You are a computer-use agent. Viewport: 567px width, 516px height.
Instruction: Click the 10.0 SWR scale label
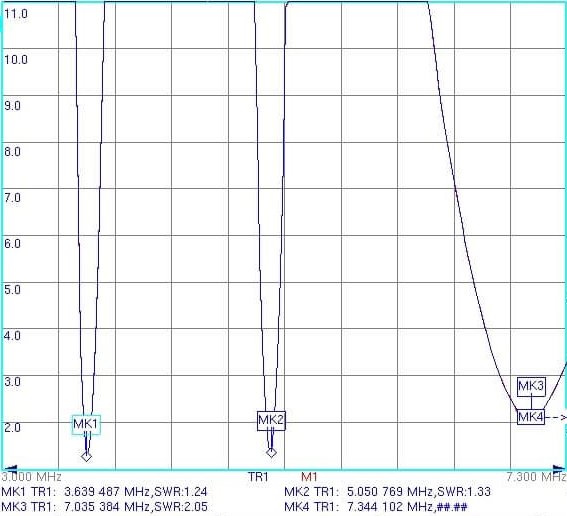pyautogui.click(x=16, y=60)
